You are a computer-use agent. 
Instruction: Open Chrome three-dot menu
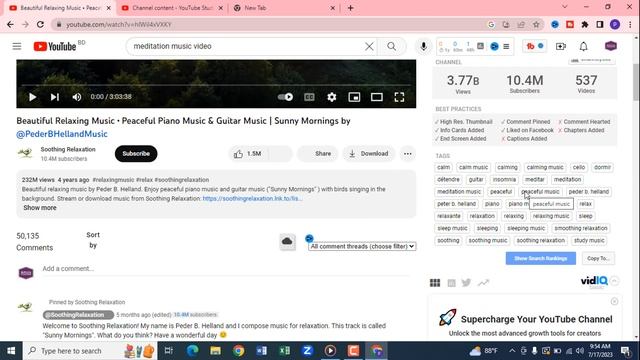[x=630, y=24]
